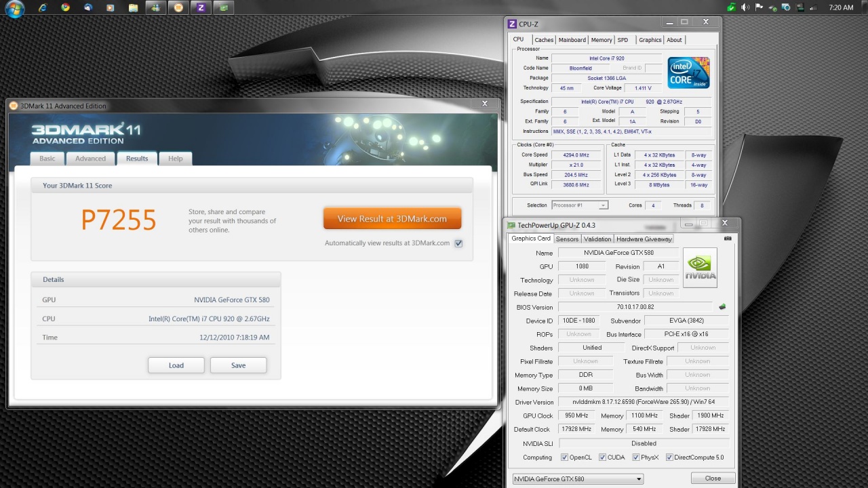Uncheck automatically view results at 3DMark.com
The image size is (868, 488).
click(458, 243)
